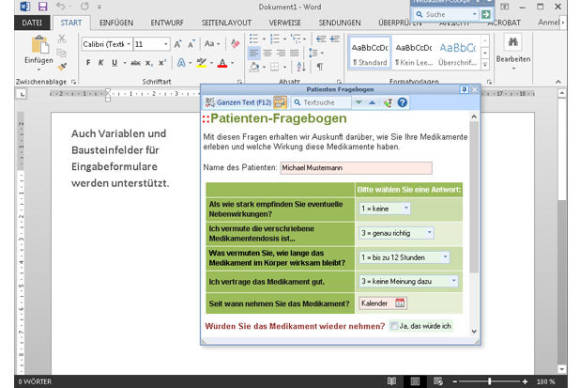Save the document with the floppy icon
Viewport: 580px width, 388px height.
(43, 6)
